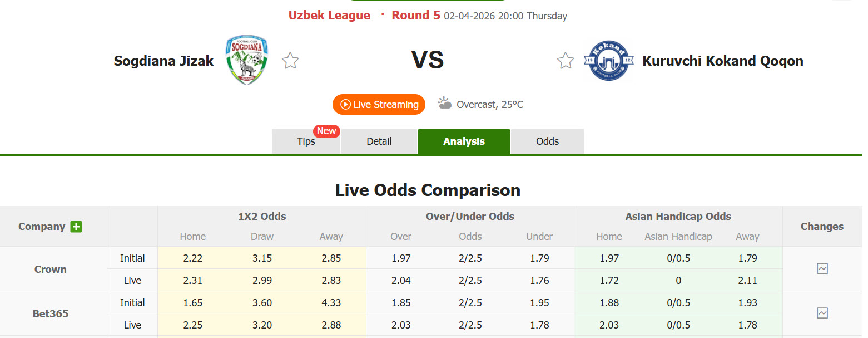Click Bet365's initial away odds 4.33
868x338 pixels.
(331, 303)
